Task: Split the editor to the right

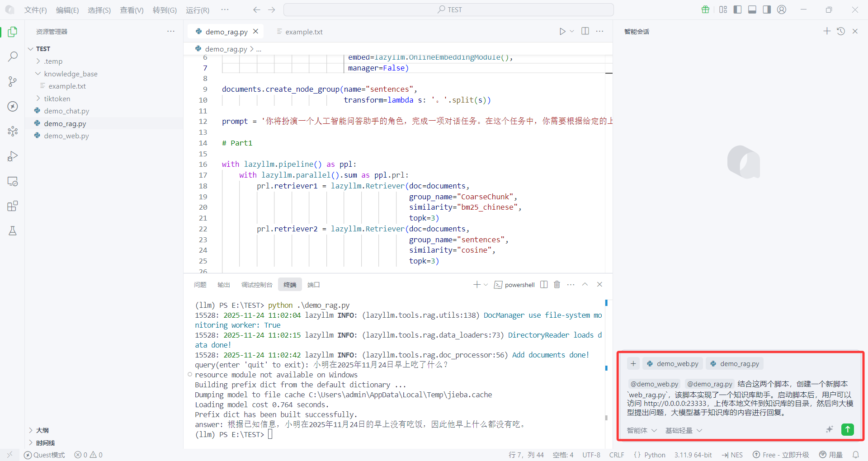Action: pyautogui.click(x=585, y=31)
